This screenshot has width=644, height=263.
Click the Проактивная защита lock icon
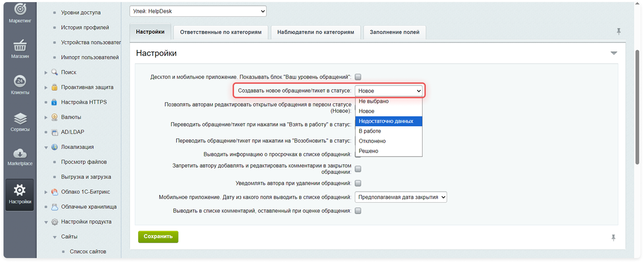[x=55, y=87]
